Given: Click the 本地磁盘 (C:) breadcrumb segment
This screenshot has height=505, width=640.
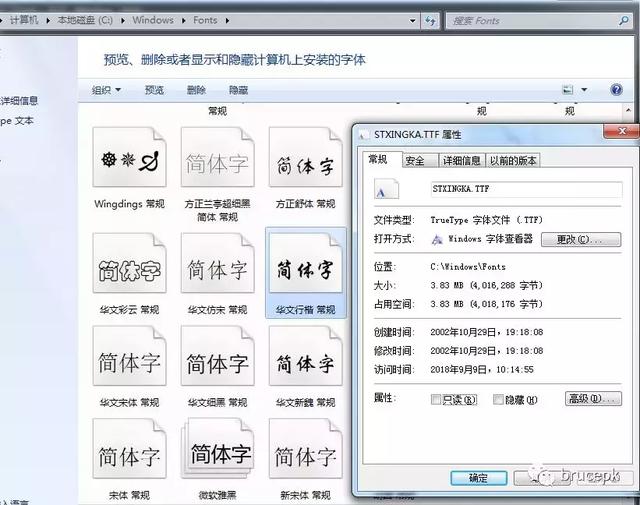Looking at the screenshot, I should [85, 20].
